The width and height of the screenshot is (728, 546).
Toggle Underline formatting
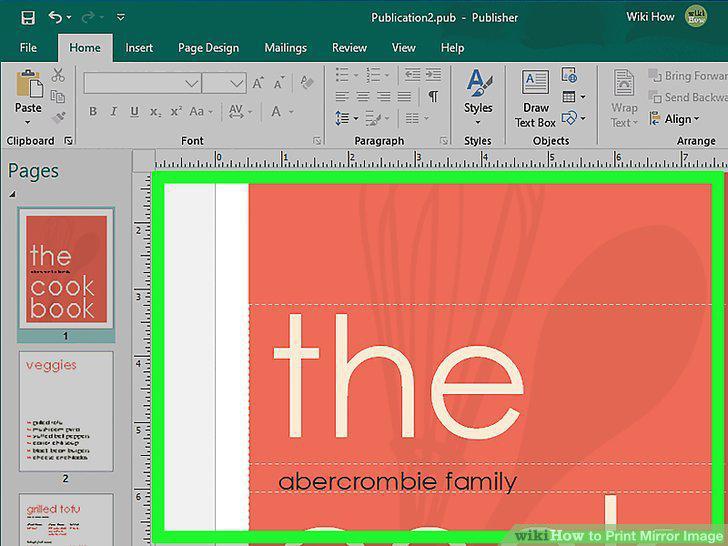coord(135,111)
